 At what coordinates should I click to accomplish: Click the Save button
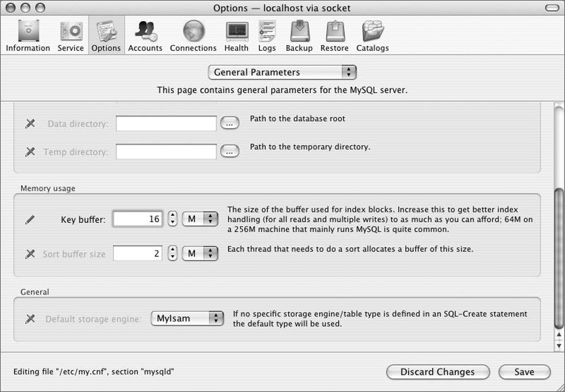(524, 372)
